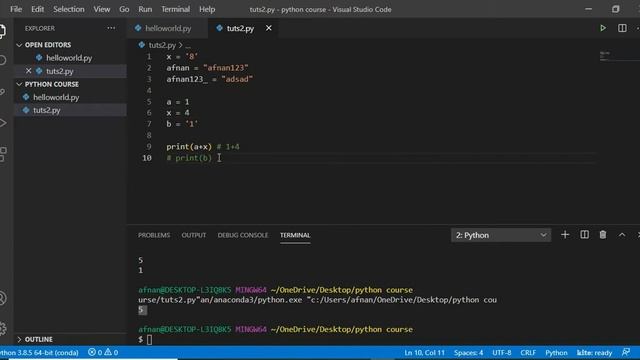
Task: Switch to the helloworld.py editor tab
Action: tap(168, 28)
